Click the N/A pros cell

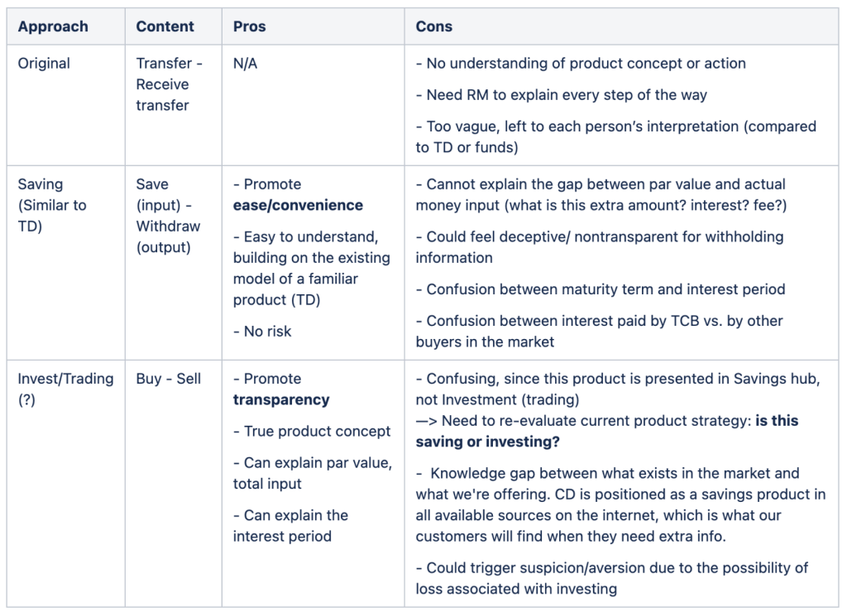pos(246,64)
